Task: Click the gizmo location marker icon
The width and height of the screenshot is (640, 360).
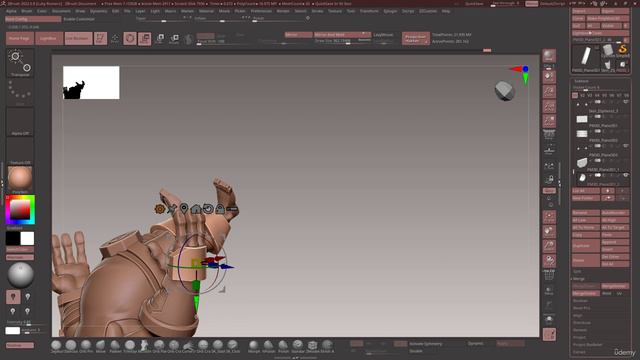Action: point(184,209)
